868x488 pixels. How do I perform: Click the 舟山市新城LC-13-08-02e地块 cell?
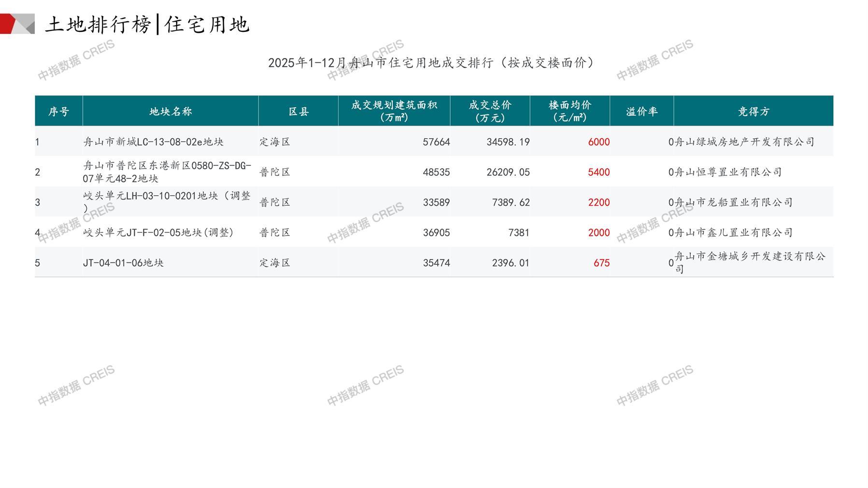pyautogui.click(x=153, y=142)
